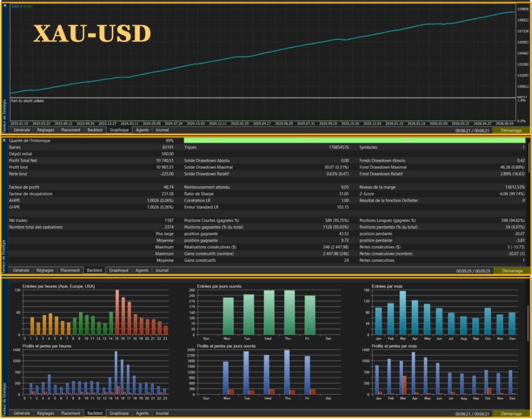The height and width of the screenshot is (419, 532).
Task: Close the top Strategy Tester chart panel
Action: [x=5, y=5]
